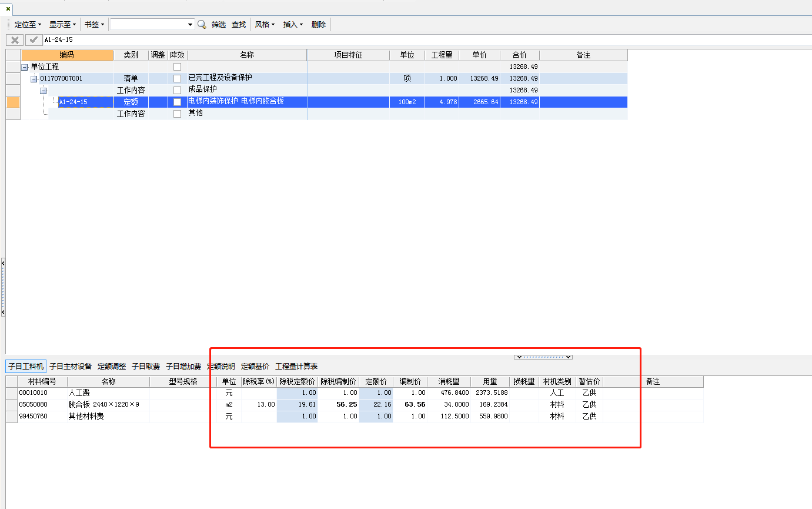Click the 电梯内装饰保护 电梯内胶合板 name cell

click(247, 102)
